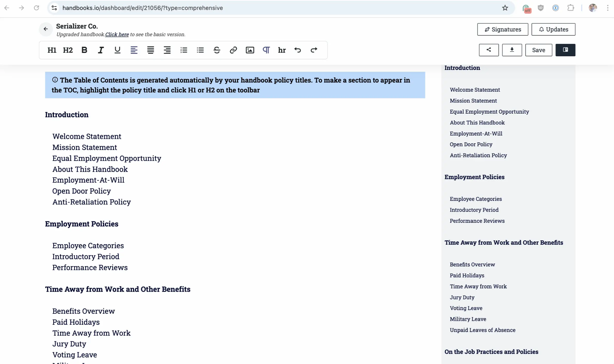Insert horizontal rule with hr
Image resolution: width=614 pixels, height=364 pixels.
pos(282,50)
